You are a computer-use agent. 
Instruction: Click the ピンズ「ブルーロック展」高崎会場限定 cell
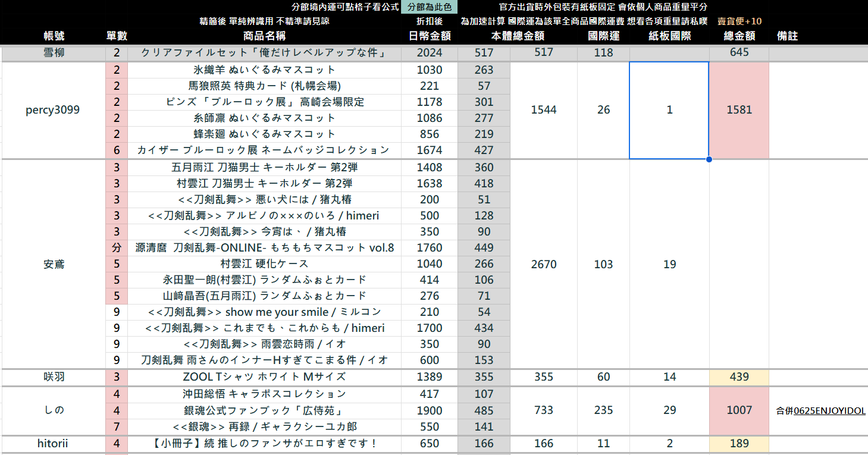tap(264, 102)
